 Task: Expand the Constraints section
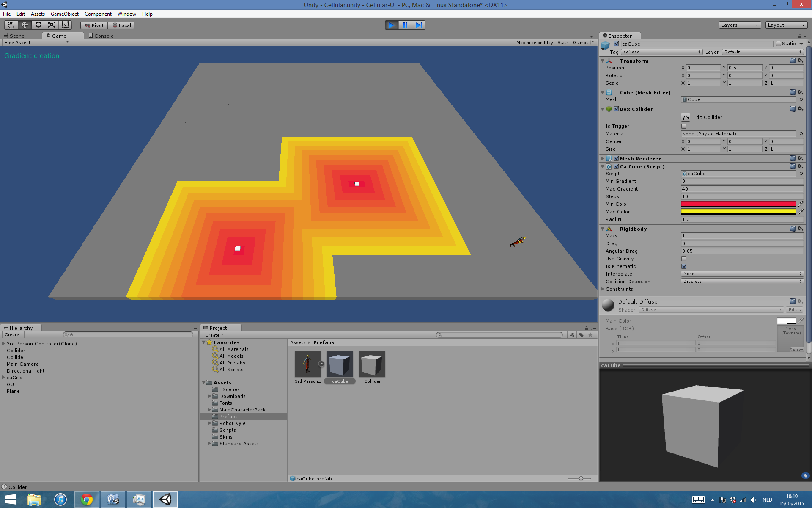point(603,289)
